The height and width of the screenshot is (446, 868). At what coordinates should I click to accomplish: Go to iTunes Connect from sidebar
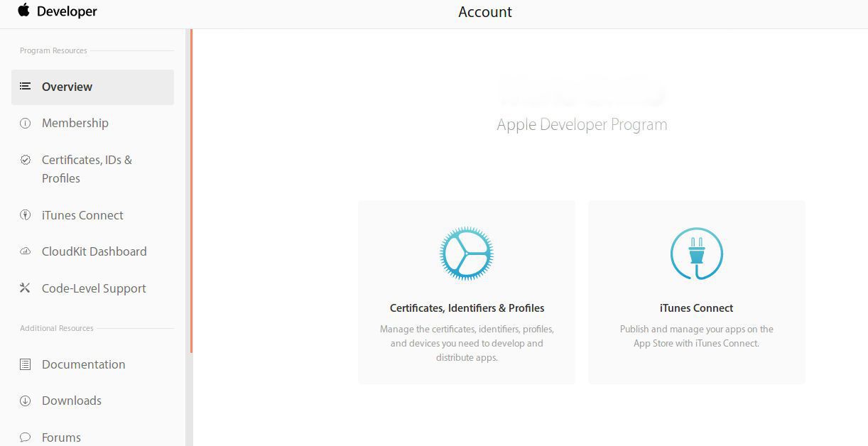(x=82, y=215)
